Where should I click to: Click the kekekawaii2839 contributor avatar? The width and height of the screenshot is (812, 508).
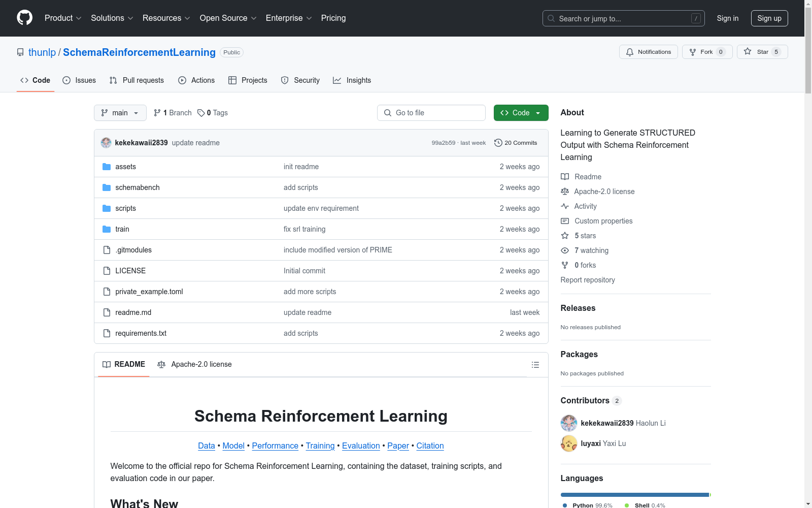click(x=569, y=423)
